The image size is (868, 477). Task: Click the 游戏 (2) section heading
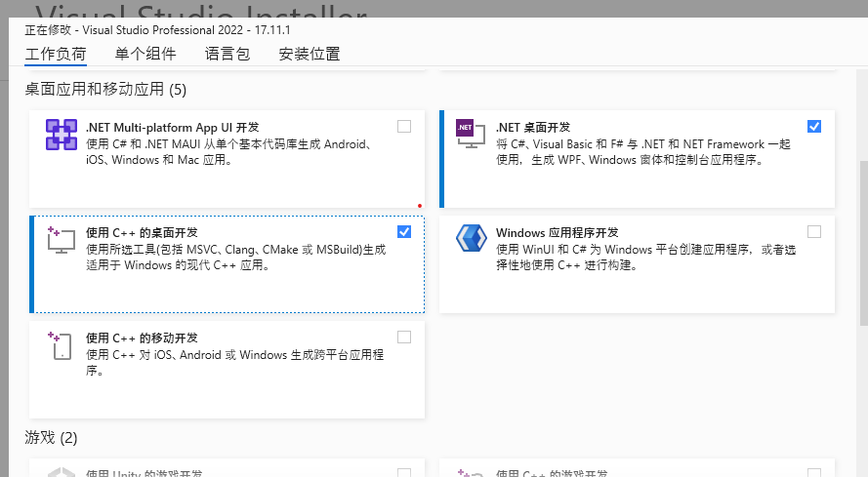click(x=51, y=438)
